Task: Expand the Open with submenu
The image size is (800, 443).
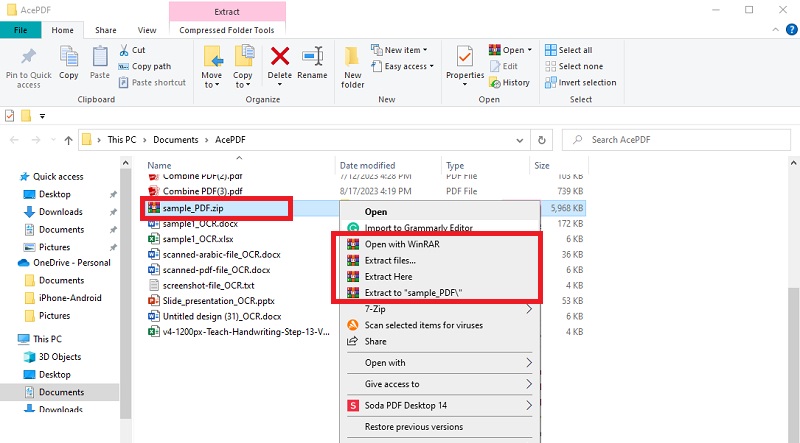Action: pyautogui.click(x=440, y=363)
